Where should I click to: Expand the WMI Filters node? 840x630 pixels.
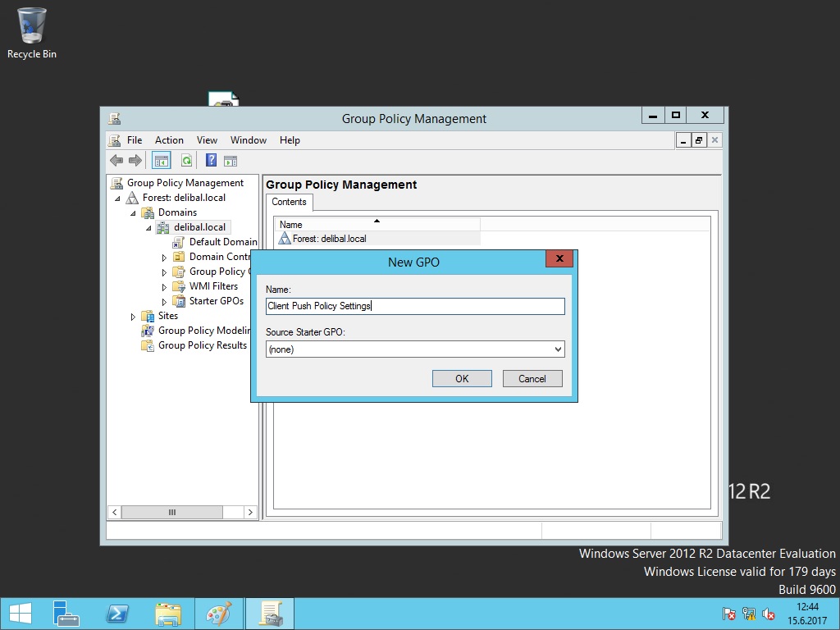[x=164, y=287]
